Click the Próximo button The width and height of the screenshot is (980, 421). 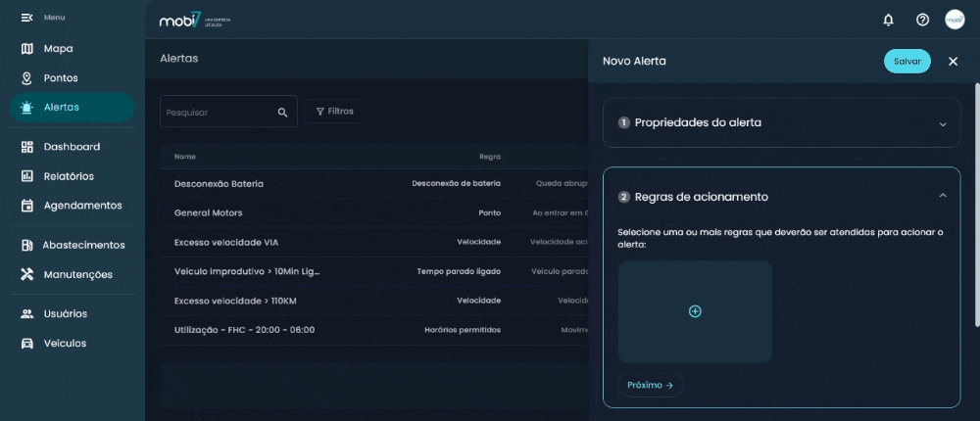coord(650,385)
